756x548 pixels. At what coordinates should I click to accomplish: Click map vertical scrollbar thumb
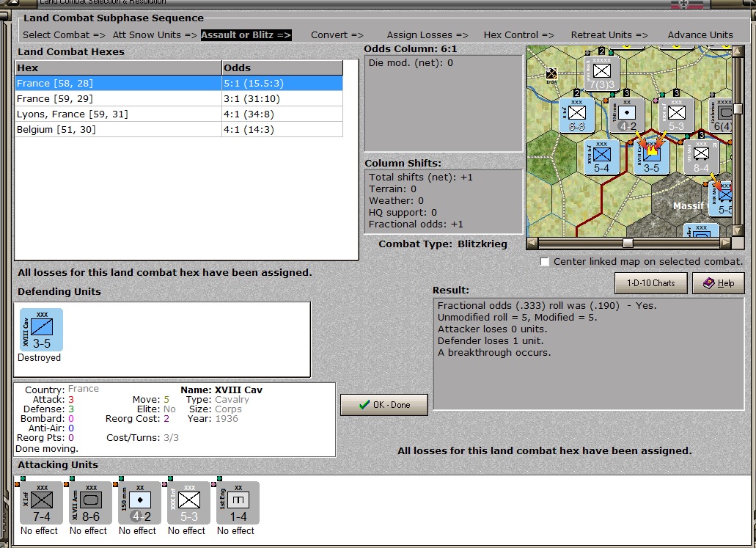[738, 109]
